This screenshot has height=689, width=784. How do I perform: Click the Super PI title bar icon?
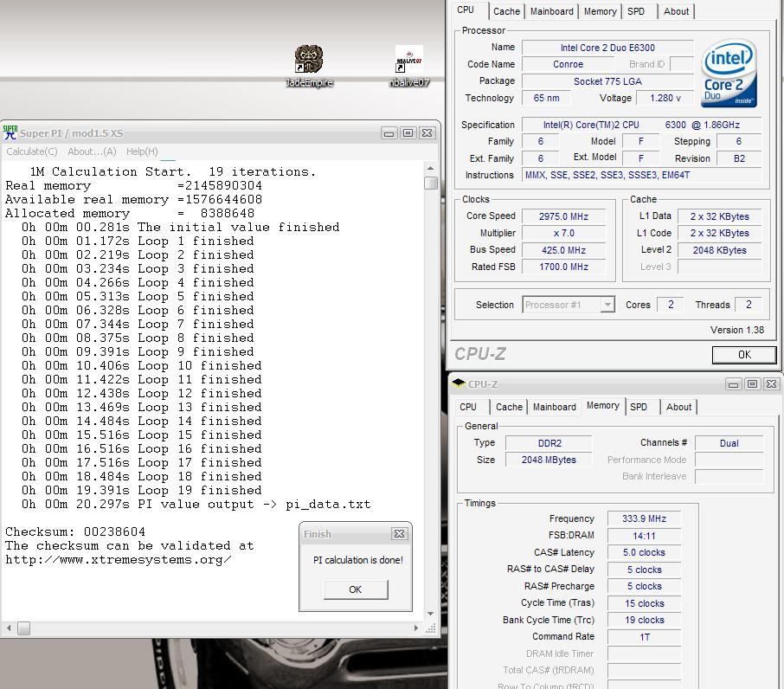10,132
